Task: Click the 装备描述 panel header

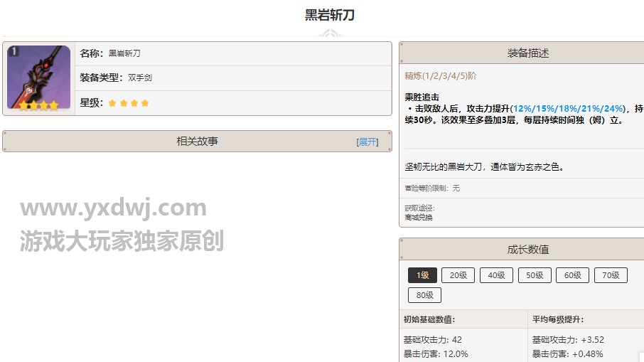Action: pos(527,53)
